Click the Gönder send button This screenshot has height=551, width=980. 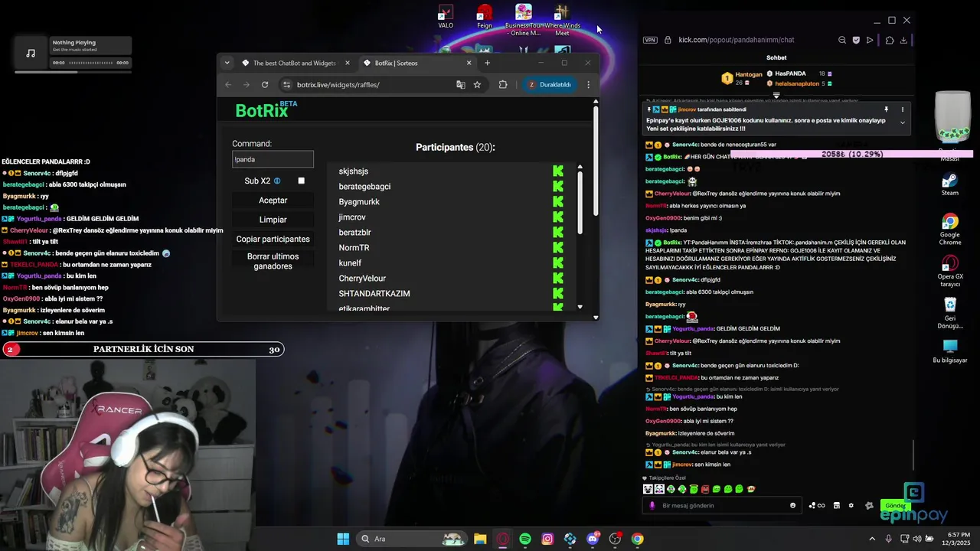click(x=895, y=505)
